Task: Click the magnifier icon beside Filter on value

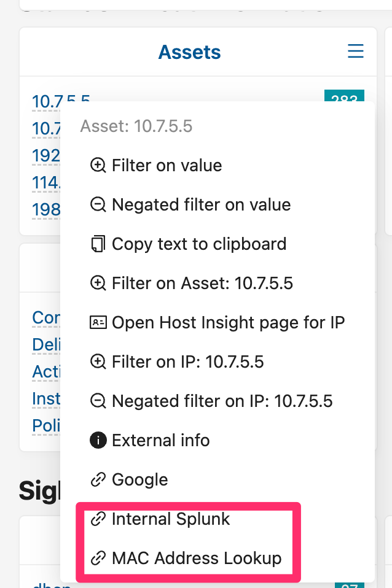Action: [98, 166]
